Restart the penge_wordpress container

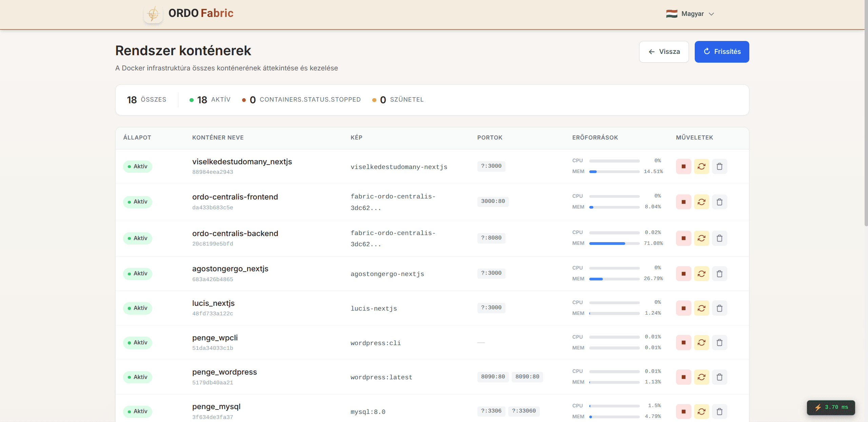tap(701, 377)
